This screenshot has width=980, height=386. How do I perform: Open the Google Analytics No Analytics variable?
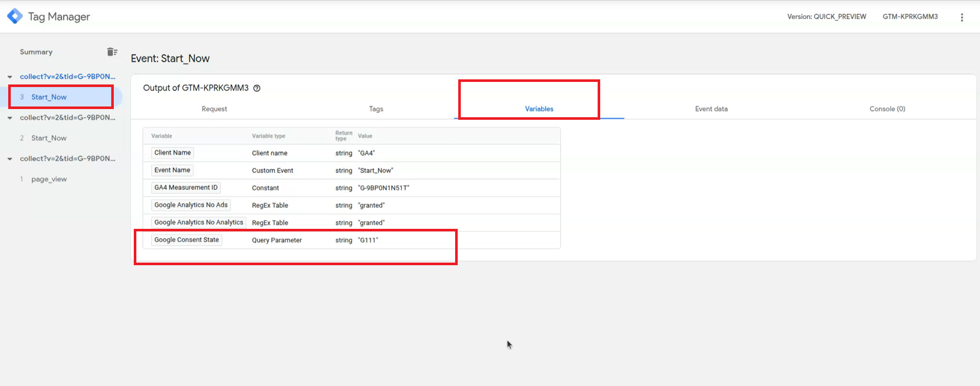(199, 222)
